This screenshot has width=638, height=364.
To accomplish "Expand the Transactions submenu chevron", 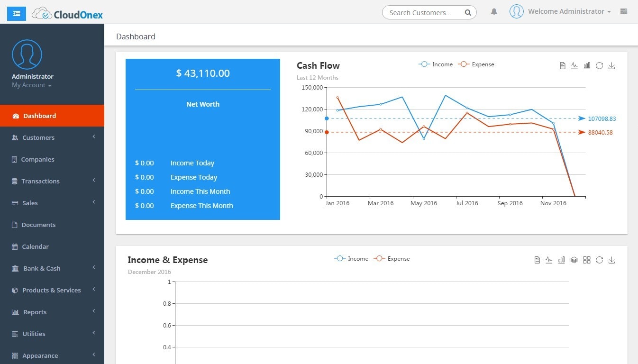I will click(94, 180).
